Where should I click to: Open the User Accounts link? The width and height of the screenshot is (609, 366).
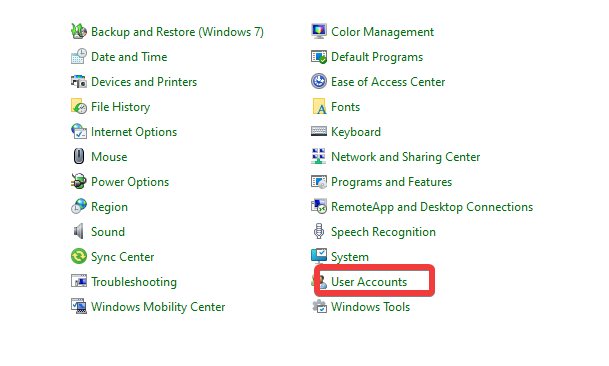point(369,282)
